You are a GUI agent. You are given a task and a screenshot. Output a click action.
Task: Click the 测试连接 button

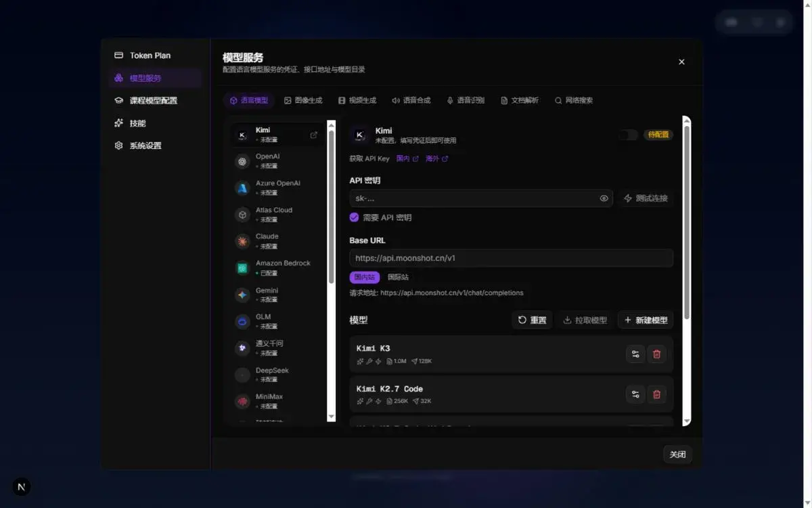coord(646,198)
